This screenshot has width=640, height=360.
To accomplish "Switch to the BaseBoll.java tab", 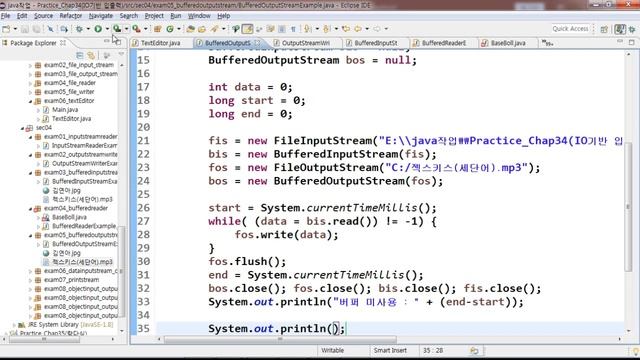I will click(508, 43).
